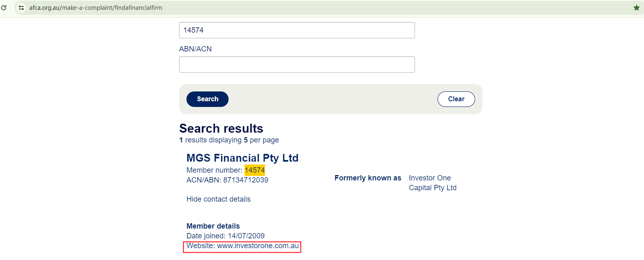Click the Date joined 14/07/2009 text
This screenshot has width=644, height=260.
pyautogui.click(x=225, y=236)
